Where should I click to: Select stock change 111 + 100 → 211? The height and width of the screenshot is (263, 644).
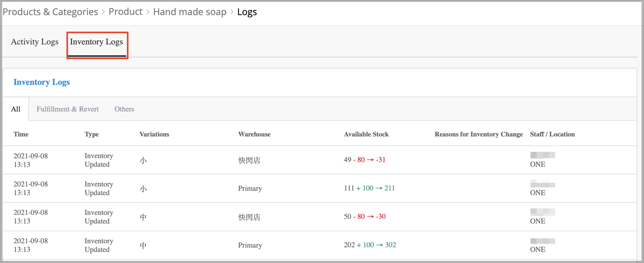(369, 188)
